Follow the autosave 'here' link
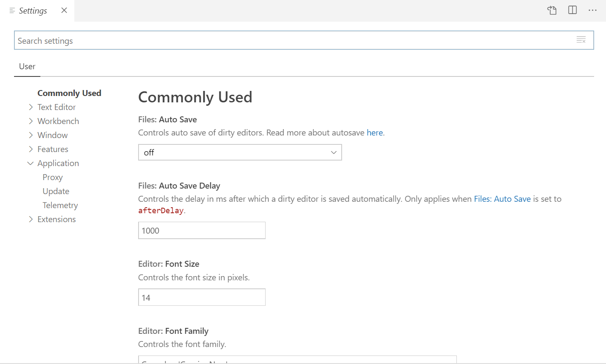The height and width of the screenshot is (364, 606). (374, 133)
